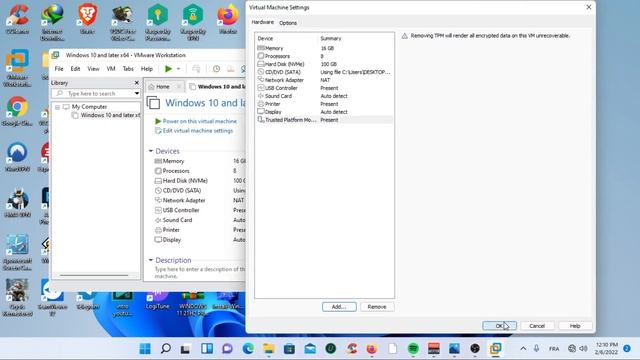This screenshot has height=360, width=640.
Task: Click OK in Virtual Machine Settings
Action: (x=500, y=326)
